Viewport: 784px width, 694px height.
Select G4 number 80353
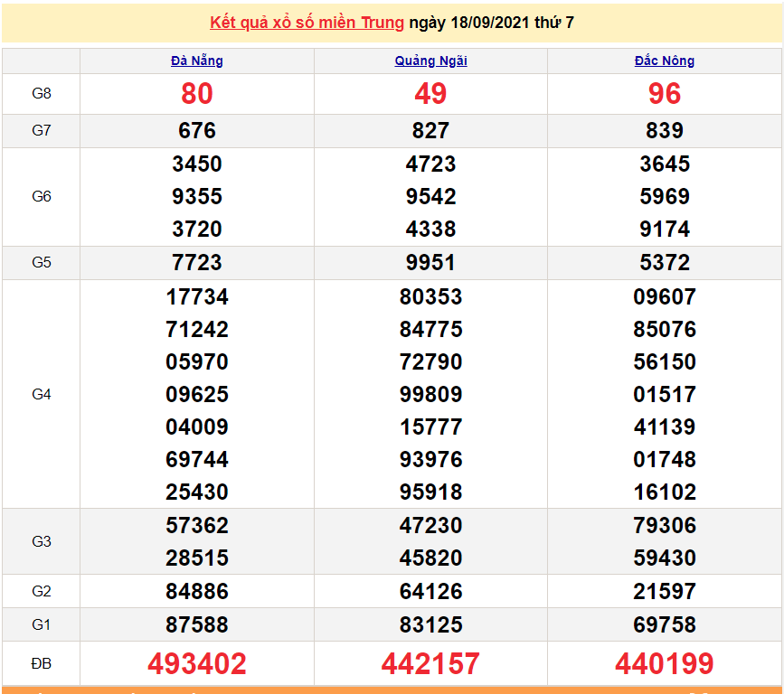tap(430, 296)
